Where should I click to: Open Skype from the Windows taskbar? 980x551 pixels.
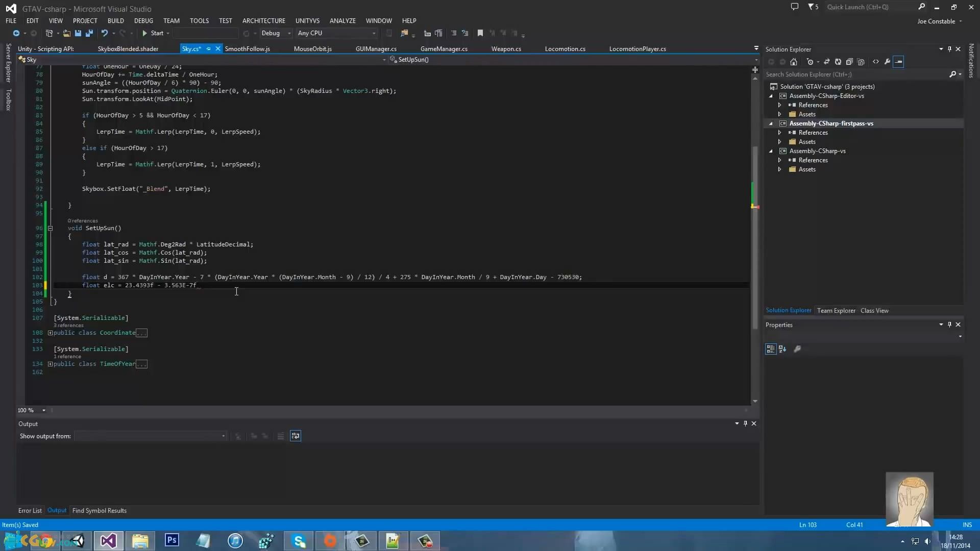[x=299, y=540]
